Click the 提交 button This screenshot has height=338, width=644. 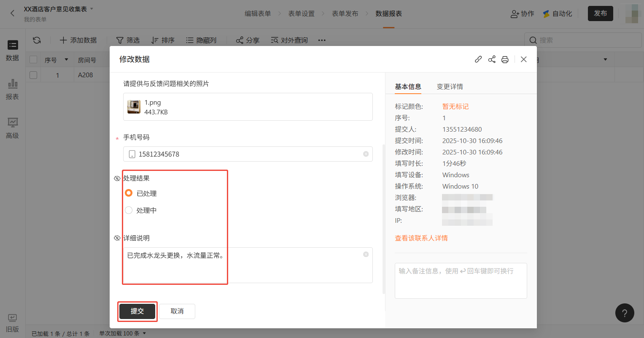tap(137, 311)
